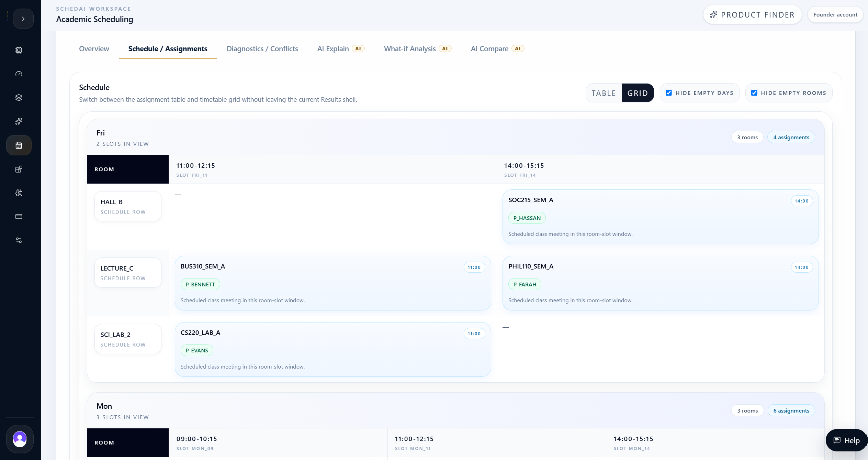
Task: Click the Founder account button
Action: point(835,15)
